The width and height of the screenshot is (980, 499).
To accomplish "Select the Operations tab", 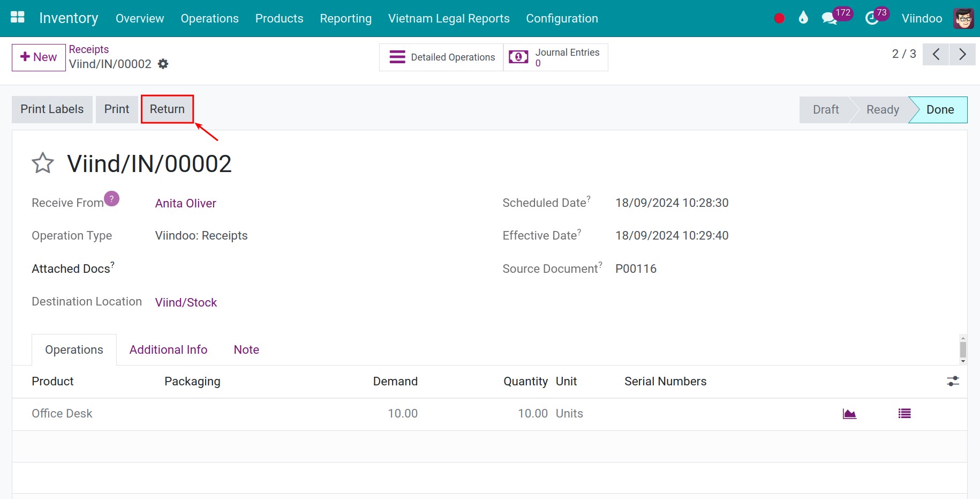I will [74, 350].
